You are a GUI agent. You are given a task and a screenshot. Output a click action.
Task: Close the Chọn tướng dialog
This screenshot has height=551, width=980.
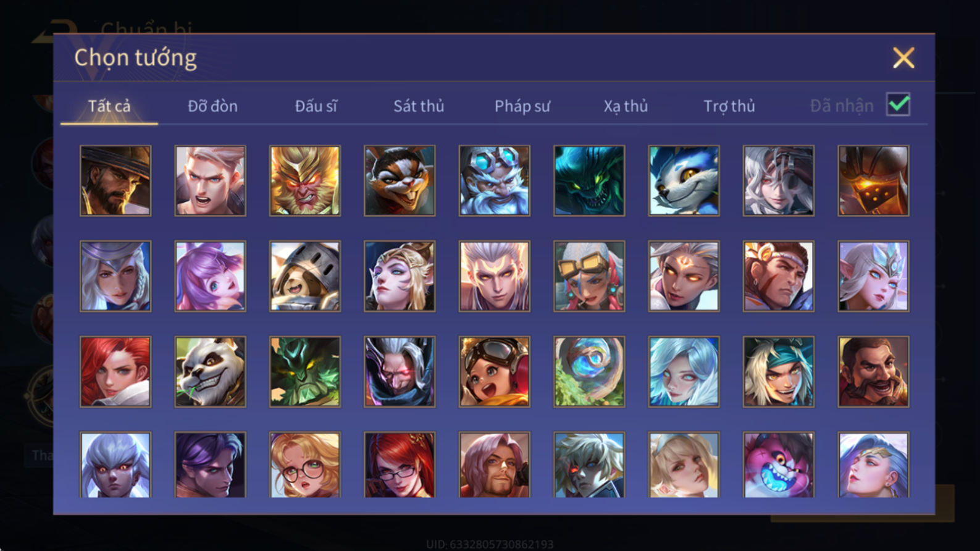903,58
